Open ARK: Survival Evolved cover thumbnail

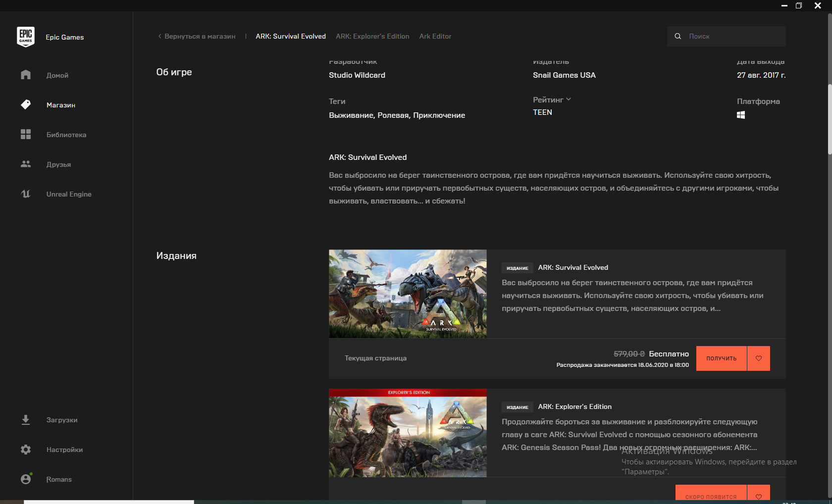pyautogui.click(x=408, y=294)
